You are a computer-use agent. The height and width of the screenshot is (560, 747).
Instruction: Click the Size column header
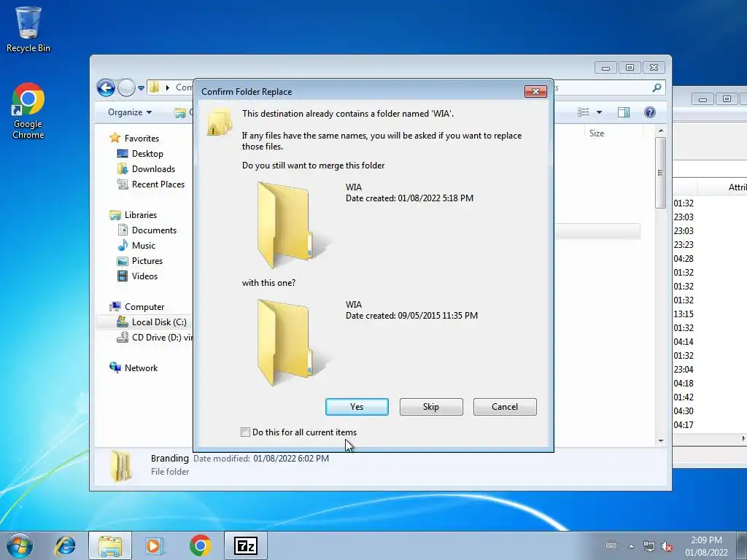597,133
